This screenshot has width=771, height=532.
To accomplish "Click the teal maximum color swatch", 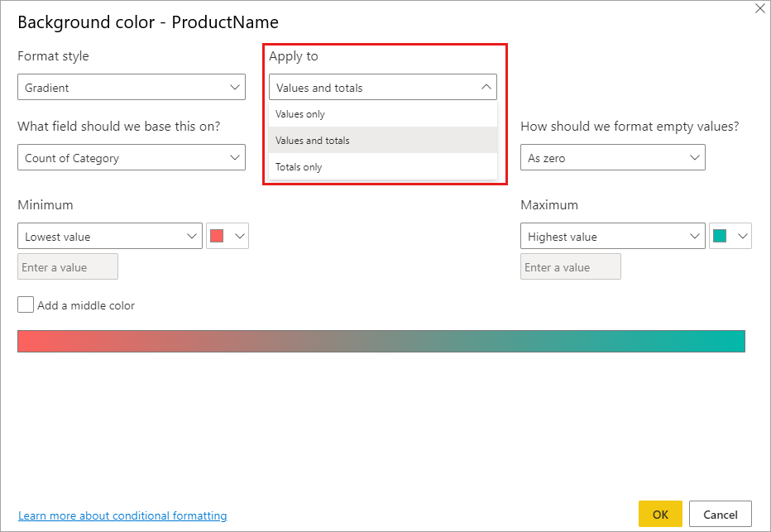I will [x=720, y=236].
